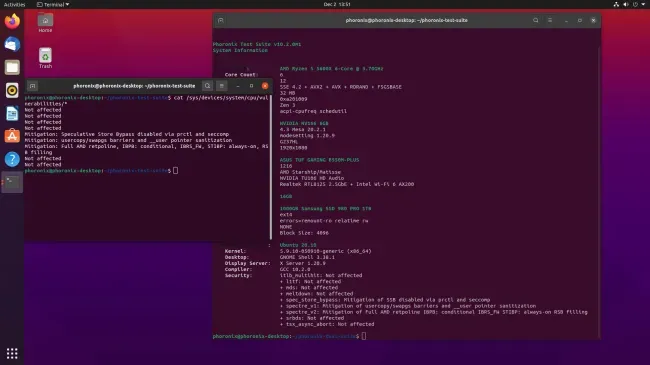Click the large terminal's vertical scrollbar

(599, 191)
